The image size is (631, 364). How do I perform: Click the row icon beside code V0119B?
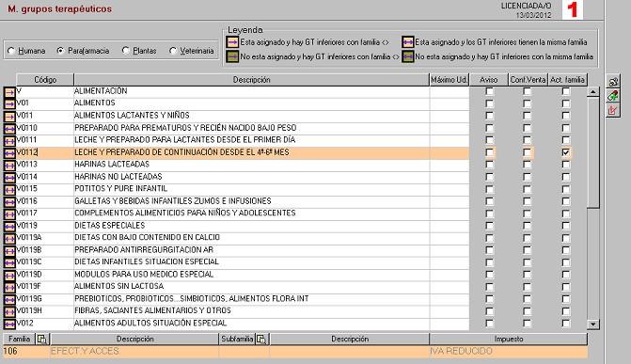9,251
